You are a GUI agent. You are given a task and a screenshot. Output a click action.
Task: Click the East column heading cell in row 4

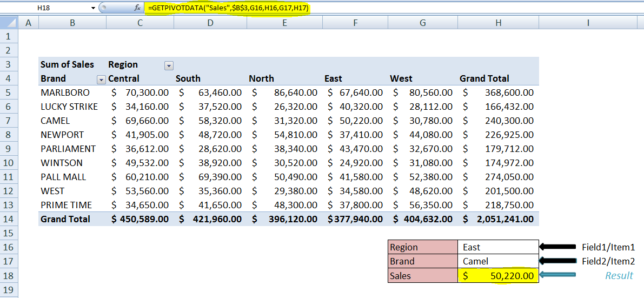pos(355,78)
